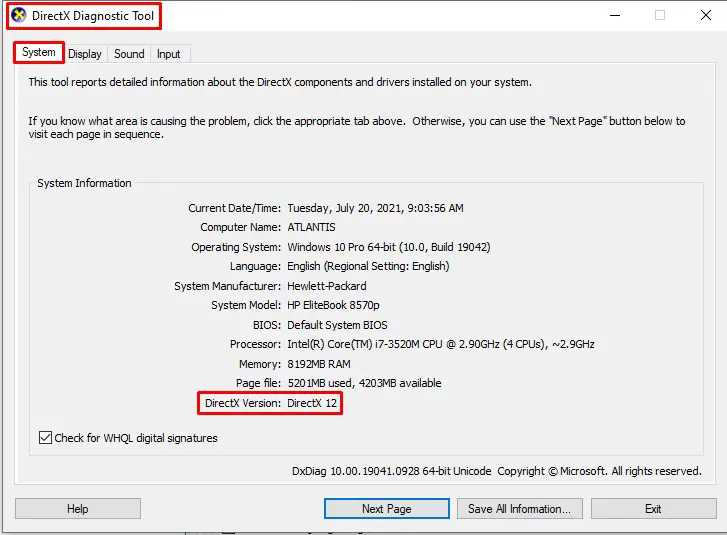Click the Default System BIOS value
The height and width of the screenshot is (535, 727).
337,325
